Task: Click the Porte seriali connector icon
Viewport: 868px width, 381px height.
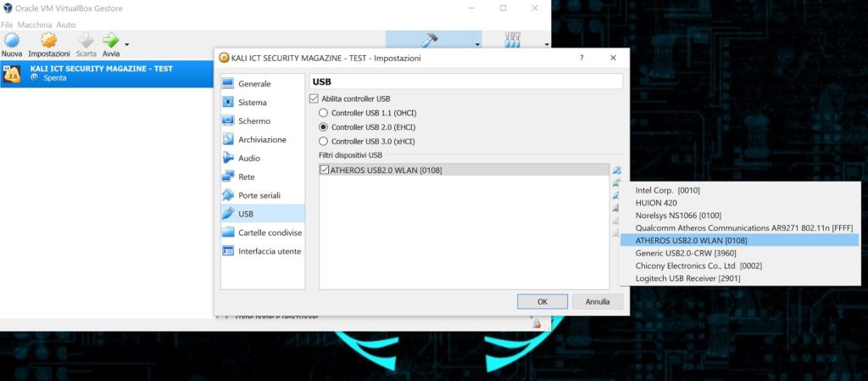Action: pos(228,195)
